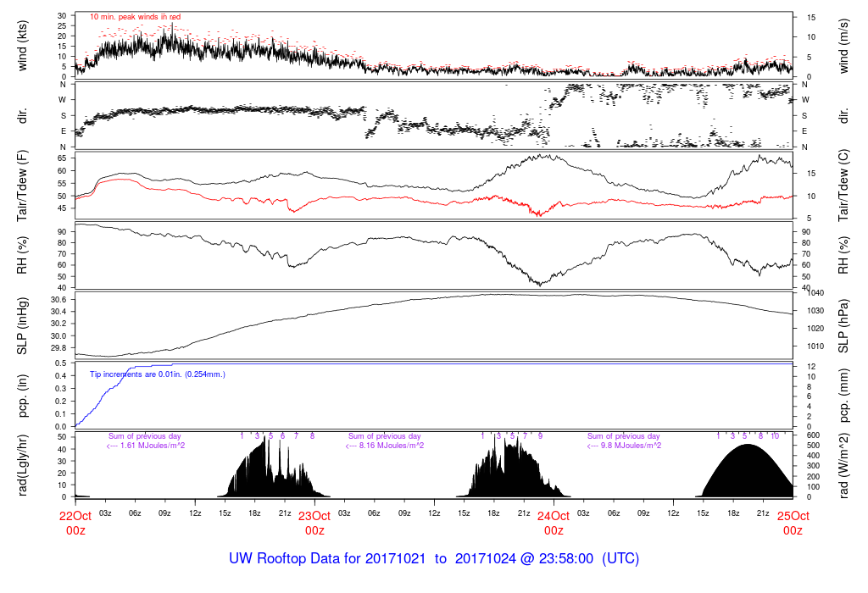Select the 'SLP (hPa)' axis label
Viewport: 868px width, 593px height.
[x=845, y=326]
